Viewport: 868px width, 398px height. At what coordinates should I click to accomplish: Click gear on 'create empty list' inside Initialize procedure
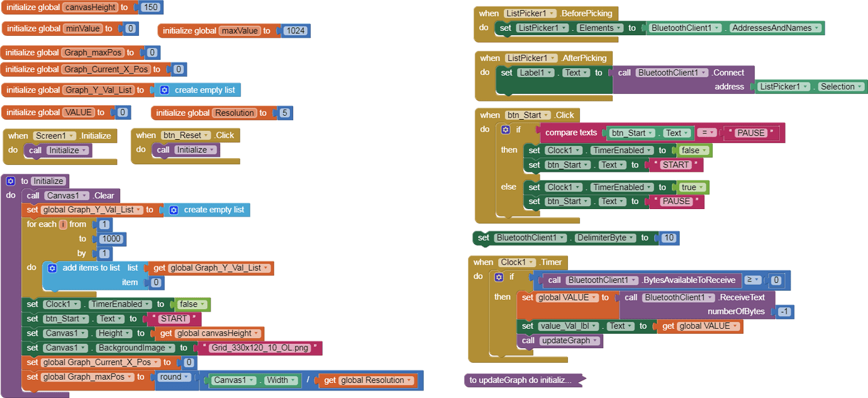click(174, 210)
